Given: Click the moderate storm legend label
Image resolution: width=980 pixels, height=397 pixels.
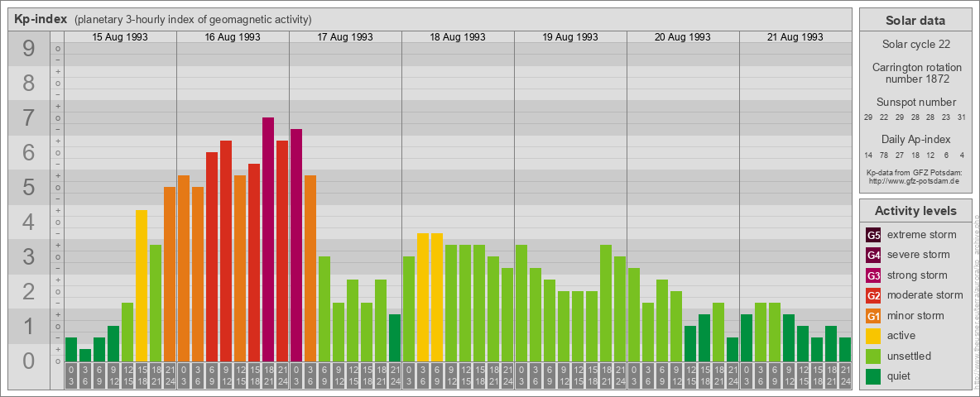Looking at the screenshot, I should click(x=925, y=295).
